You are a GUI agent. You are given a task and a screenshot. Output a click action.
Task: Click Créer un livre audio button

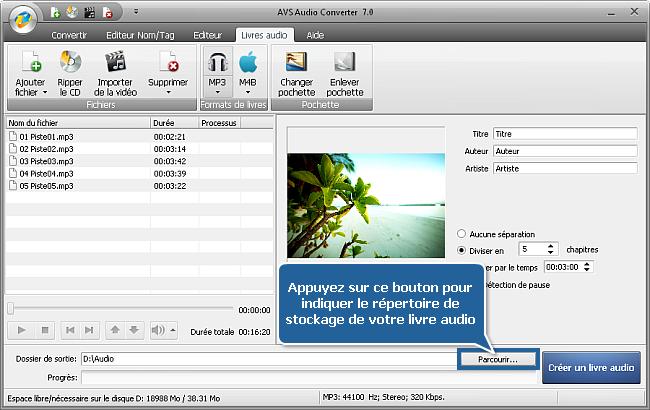592,367
